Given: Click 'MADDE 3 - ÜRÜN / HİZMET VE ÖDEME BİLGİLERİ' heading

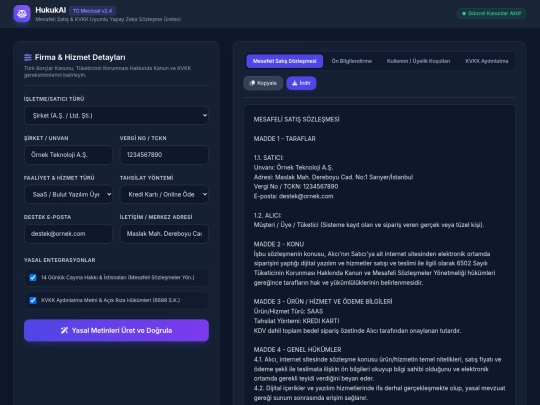Looking at the screenshot, I should (323, 302).
